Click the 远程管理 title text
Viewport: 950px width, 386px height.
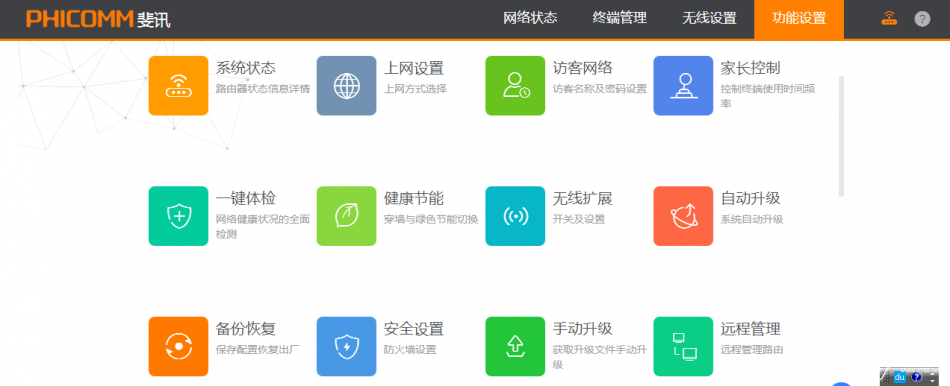click(750, 329)
